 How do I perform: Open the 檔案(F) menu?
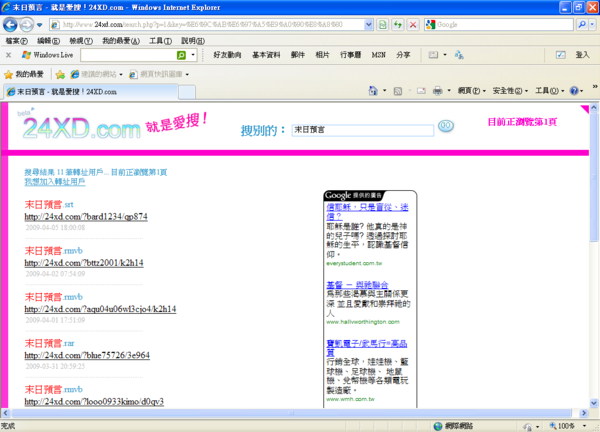click(x=16, y=41)
